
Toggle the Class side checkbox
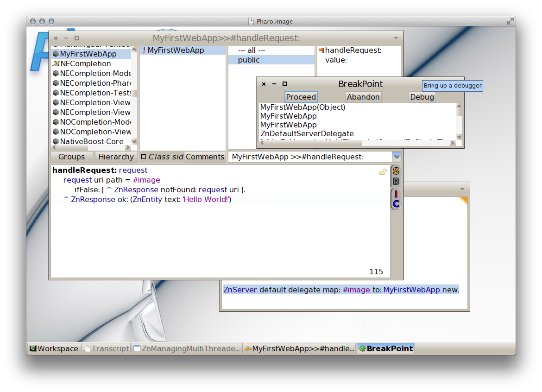[x=144, y=157]
